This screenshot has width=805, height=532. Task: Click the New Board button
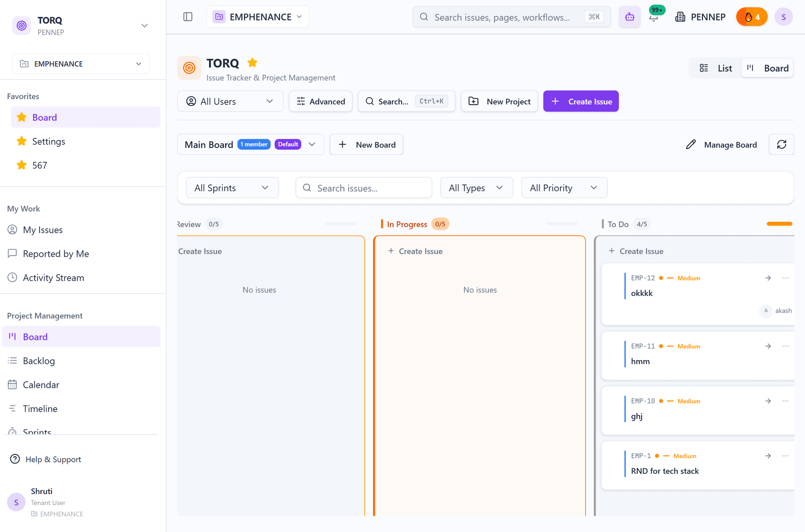[366, 145]
